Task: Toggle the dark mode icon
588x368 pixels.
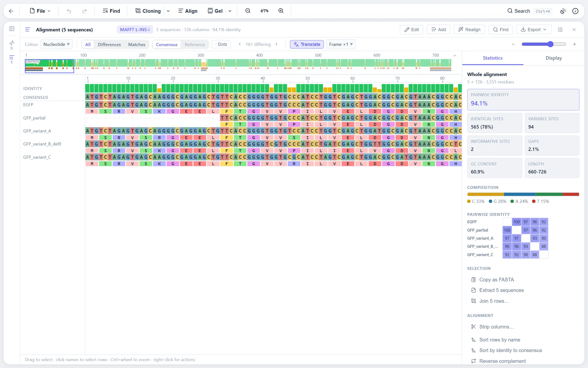Action: [563, 11]
